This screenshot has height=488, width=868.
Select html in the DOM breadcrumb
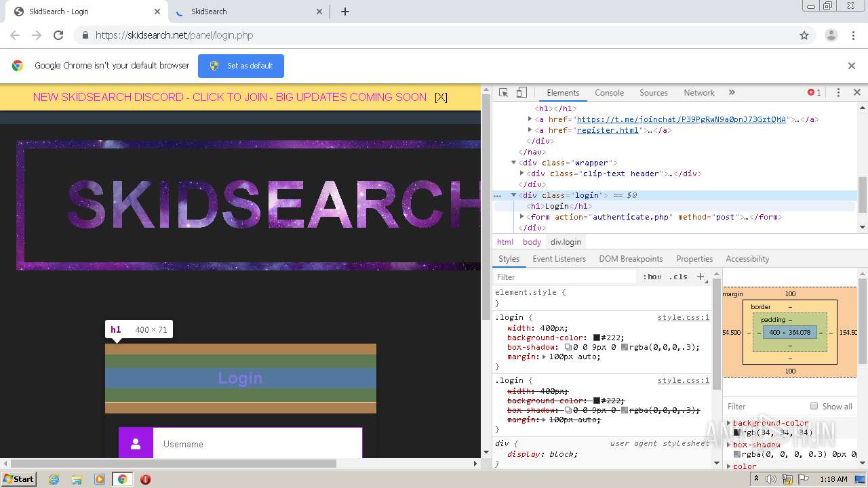tap(505, 242)
